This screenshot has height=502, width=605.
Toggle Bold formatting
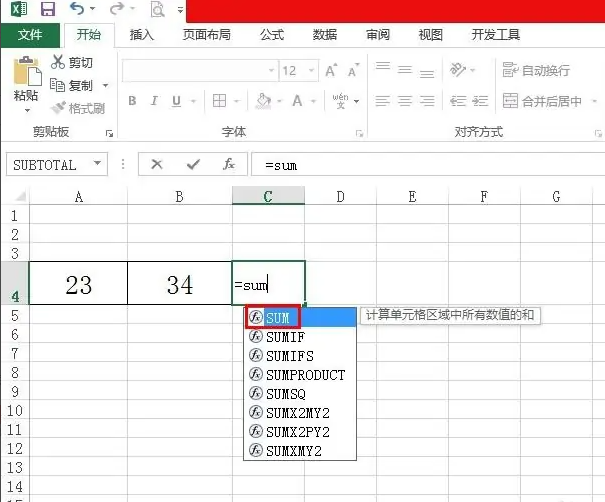(x=132, y=101)
